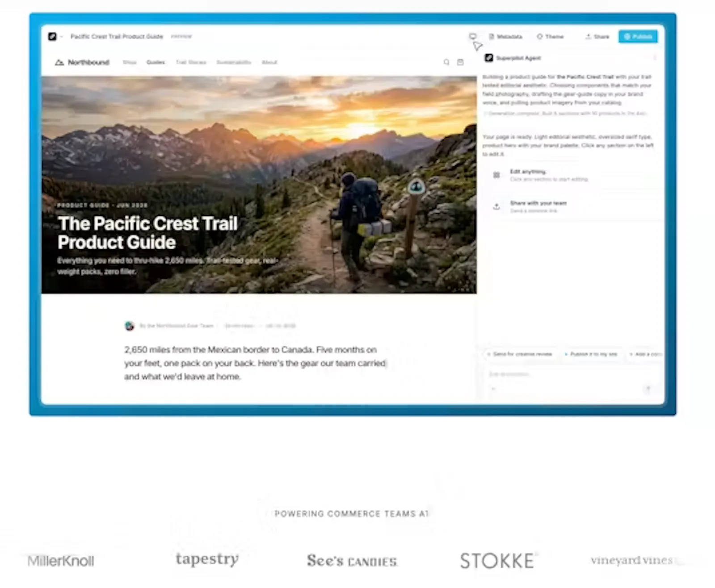Click 'The Pacific Crest Trail Product Guide' headline
The height and width of the screenshot is (588, 715).
coord(147,233)
